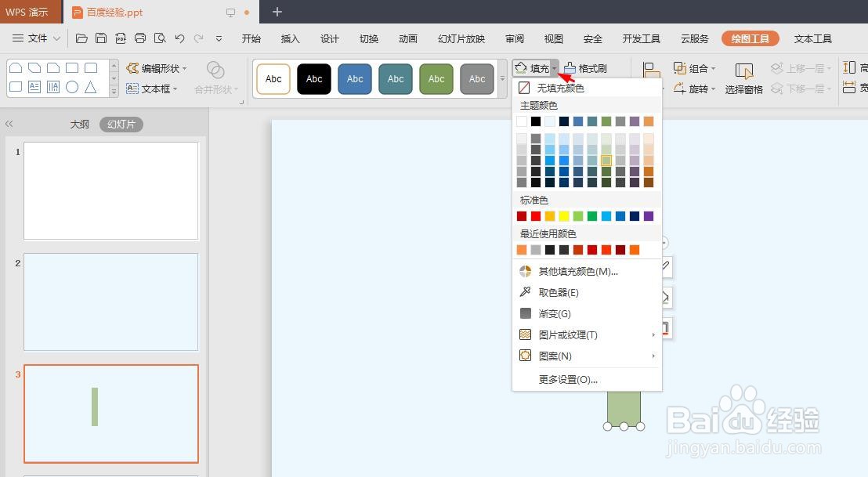
Task: Switch to the 动画 ribbon tab
Action: pyautogui.click(x=408, y=38)
